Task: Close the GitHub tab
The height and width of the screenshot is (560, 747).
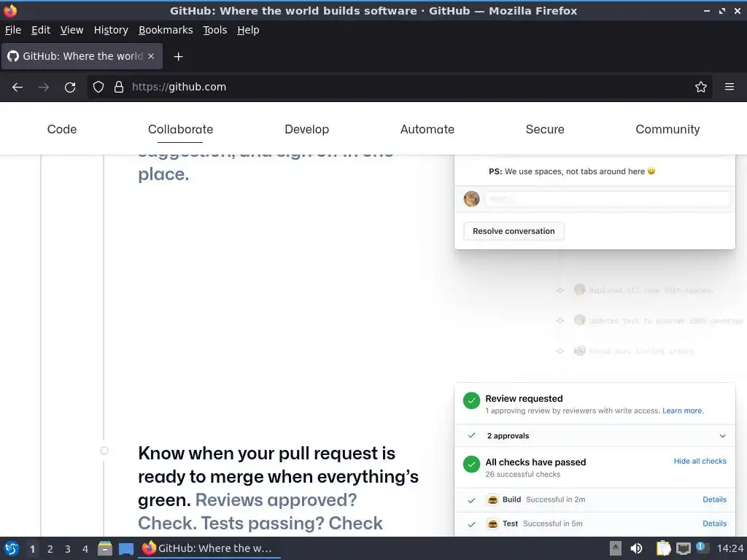Action: click(x=151, y=56)
